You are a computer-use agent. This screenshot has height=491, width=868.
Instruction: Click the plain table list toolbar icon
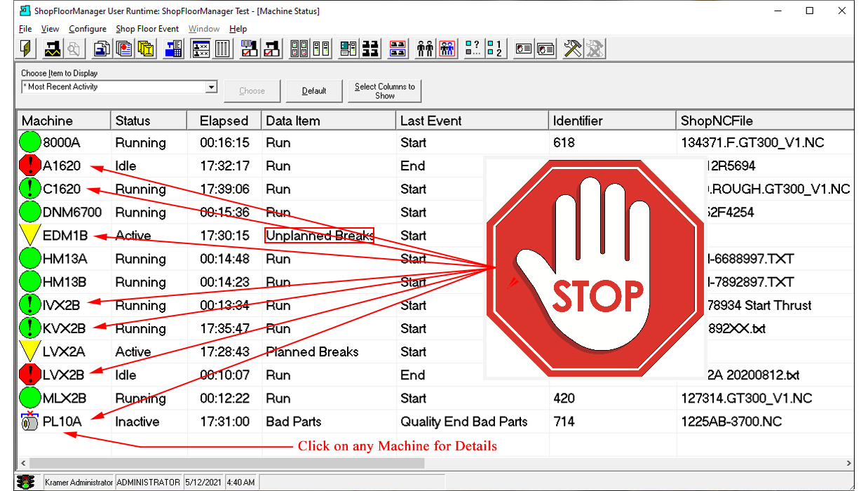tap(222, 48)
